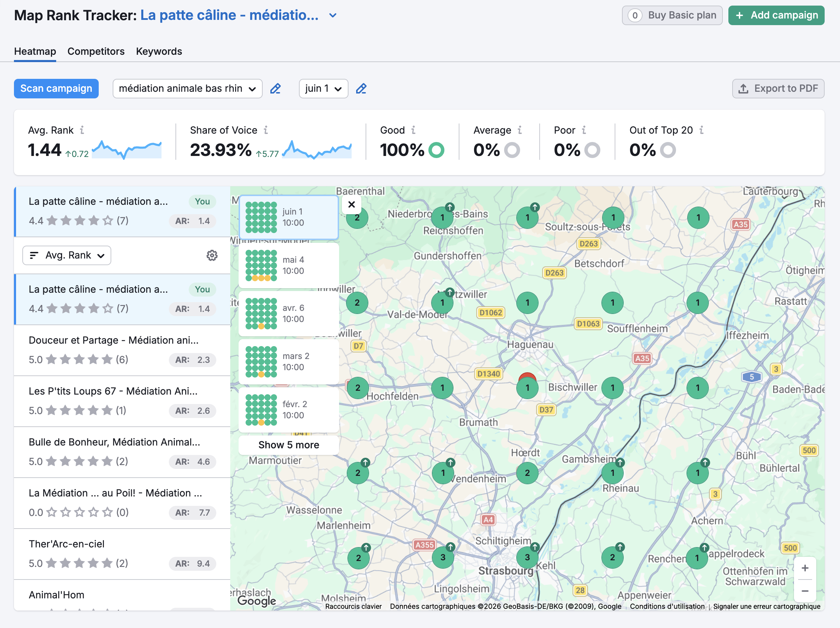Image resolution: width=840 pixels, height=628 pixels.
Task: Expand the campaign name dropdown
Action: point(333,16)
